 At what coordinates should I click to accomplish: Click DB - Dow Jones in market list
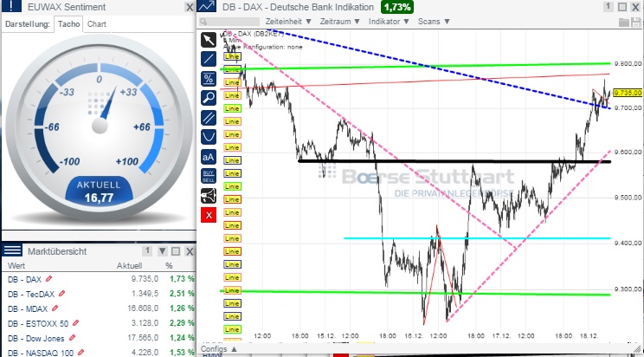point(35,337)
